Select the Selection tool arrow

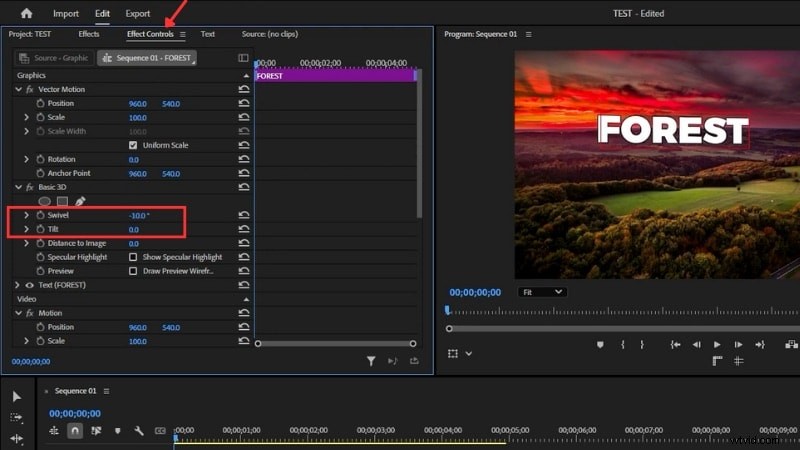16,396
